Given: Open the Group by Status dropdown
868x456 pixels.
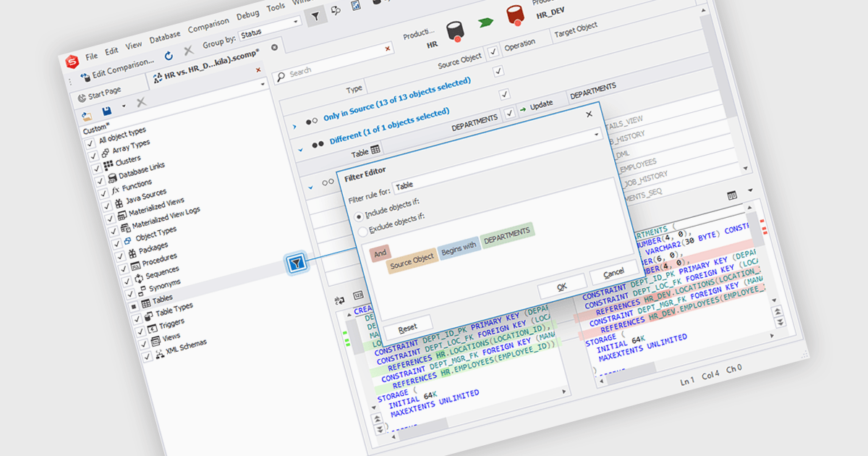Looking at the screenshot, I should [296, 22].
